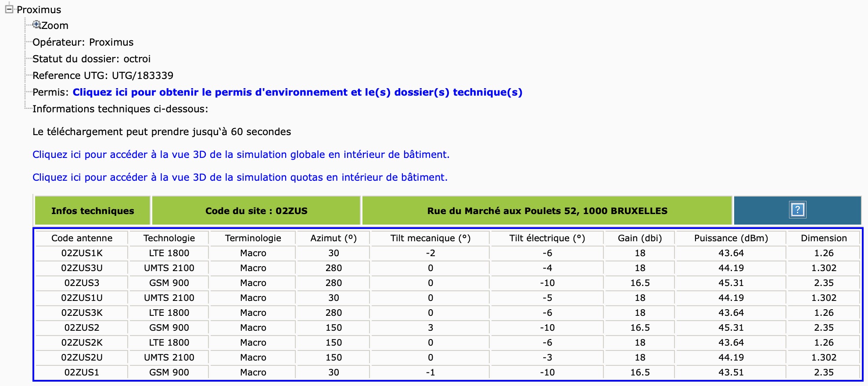Select antenna code 02ZUS1 cell
Image resolution: width=868 pixels, height=386 pixels.
pos(82,372)
